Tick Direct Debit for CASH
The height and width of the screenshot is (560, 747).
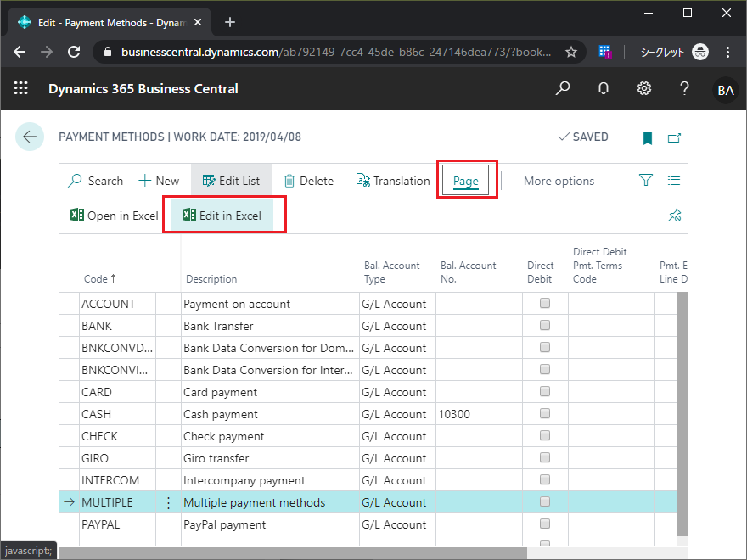pyautogui.click(x=545, y=413)
